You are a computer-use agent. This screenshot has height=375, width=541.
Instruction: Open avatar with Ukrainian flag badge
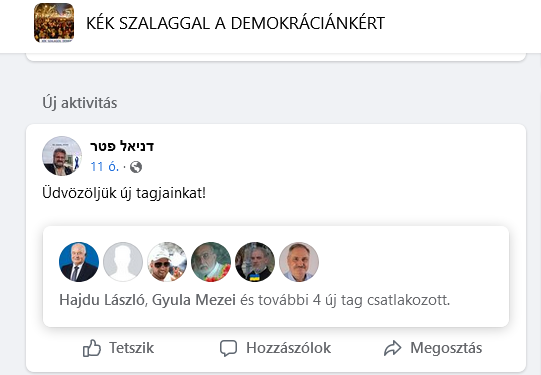(x=255, y=262)
